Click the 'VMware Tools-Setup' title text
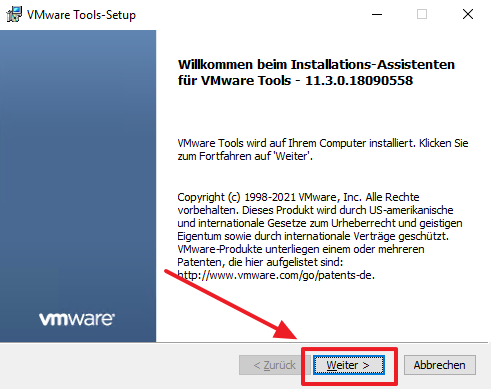The image size is (491, 389). tap(81, 15)
